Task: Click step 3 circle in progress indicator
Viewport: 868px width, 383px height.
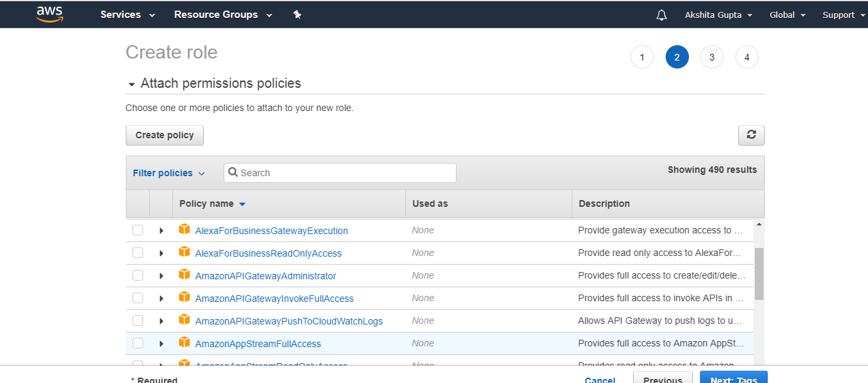Action: pos(712,57)
